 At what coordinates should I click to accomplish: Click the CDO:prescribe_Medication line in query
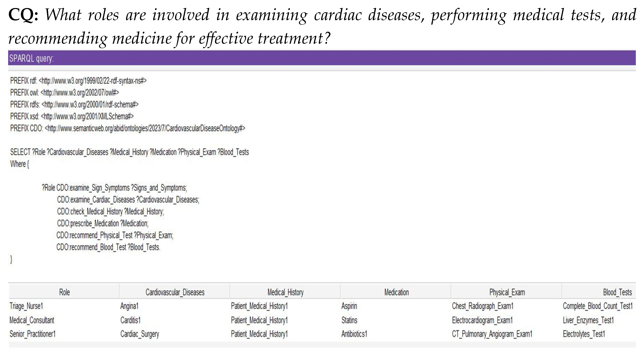point(103,223)
